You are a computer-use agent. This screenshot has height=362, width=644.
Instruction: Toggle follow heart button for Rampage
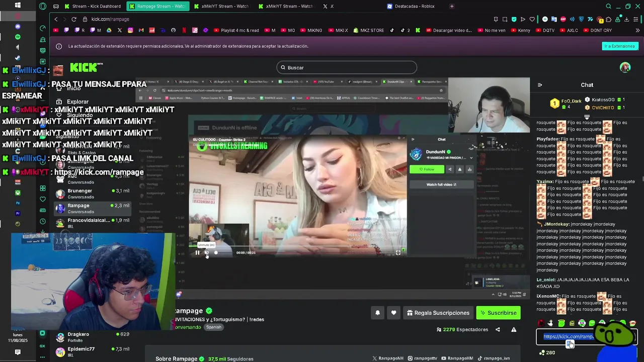(x=393, y=313)
